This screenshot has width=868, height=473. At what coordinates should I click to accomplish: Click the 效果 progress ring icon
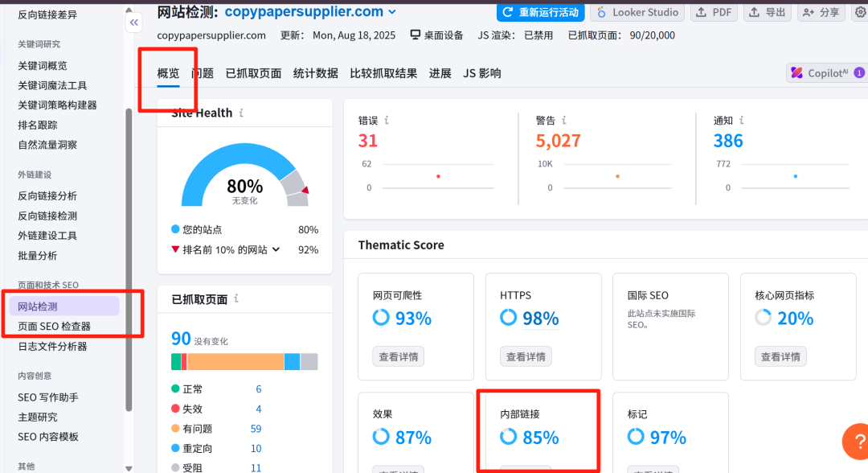tap(381, 437)
